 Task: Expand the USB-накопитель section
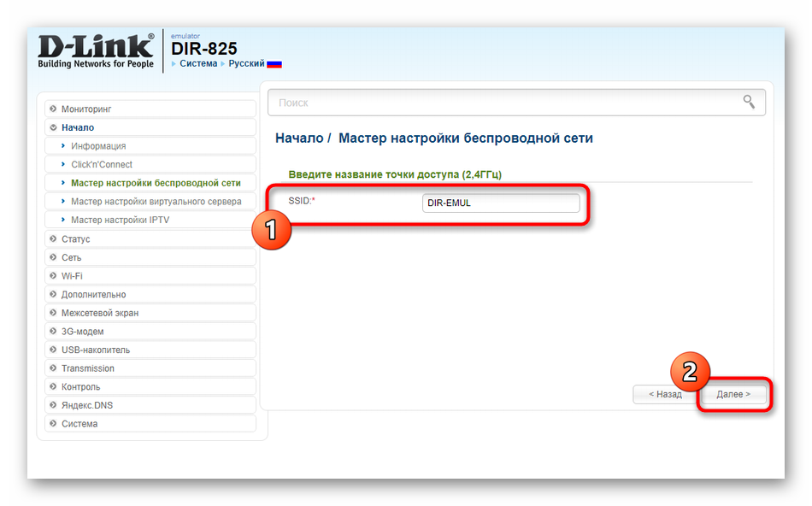pyautogui.click(x=95, y=350)
